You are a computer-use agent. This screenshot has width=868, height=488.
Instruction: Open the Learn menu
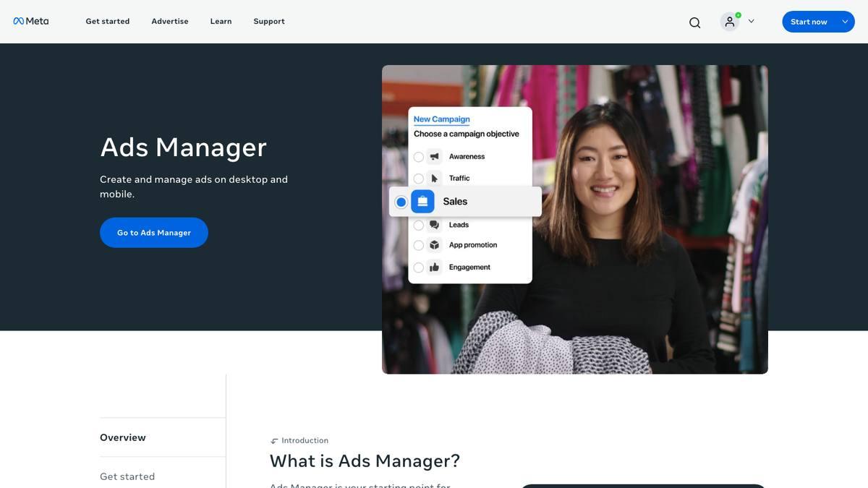[221, 22]
